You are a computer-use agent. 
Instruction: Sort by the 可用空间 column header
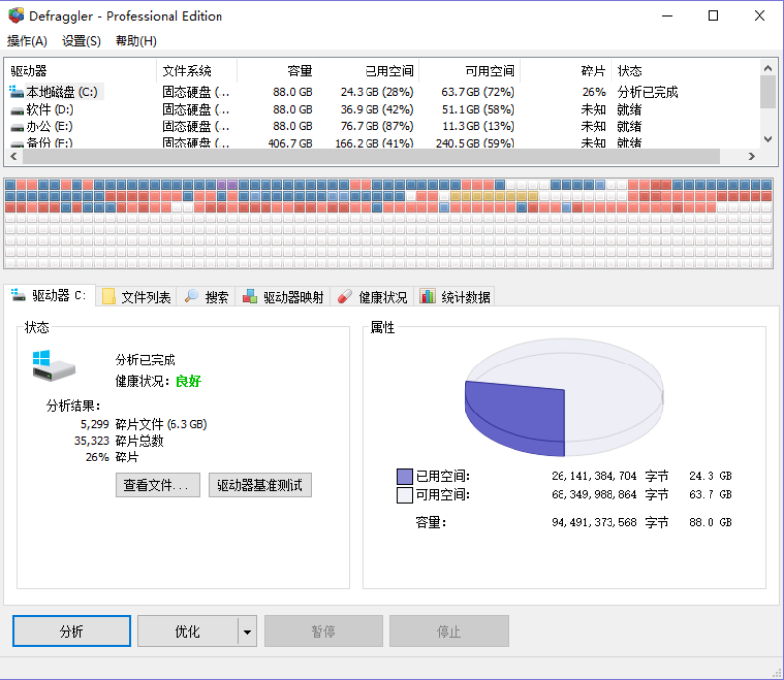coord(470,71)
